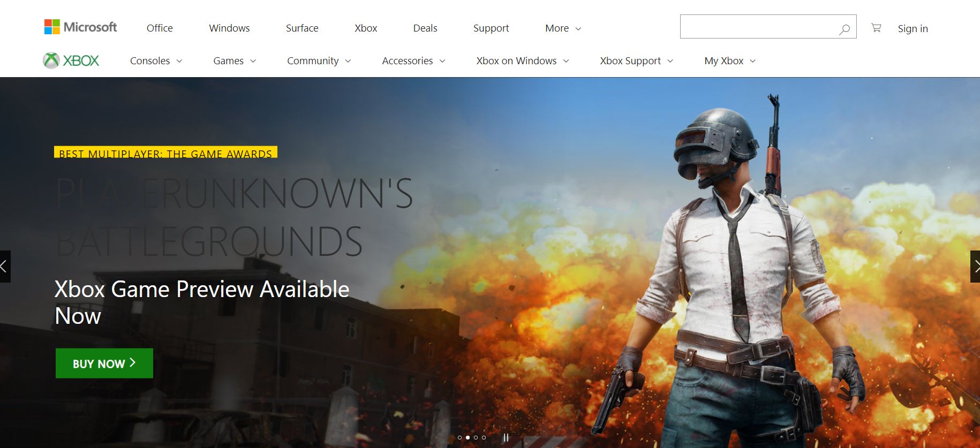Select the currently active second carousel dot

(468, 438)
